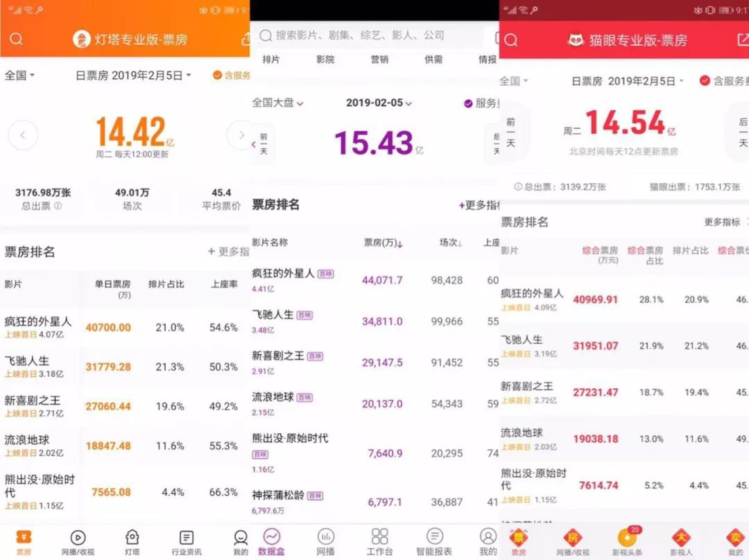Open 我的 in the middle app's bottom bar

(x=488, y=543)
